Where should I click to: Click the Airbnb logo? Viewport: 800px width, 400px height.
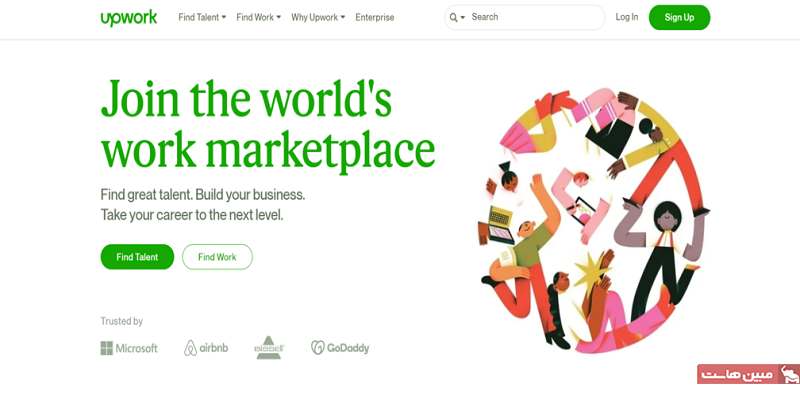(206, 348)
